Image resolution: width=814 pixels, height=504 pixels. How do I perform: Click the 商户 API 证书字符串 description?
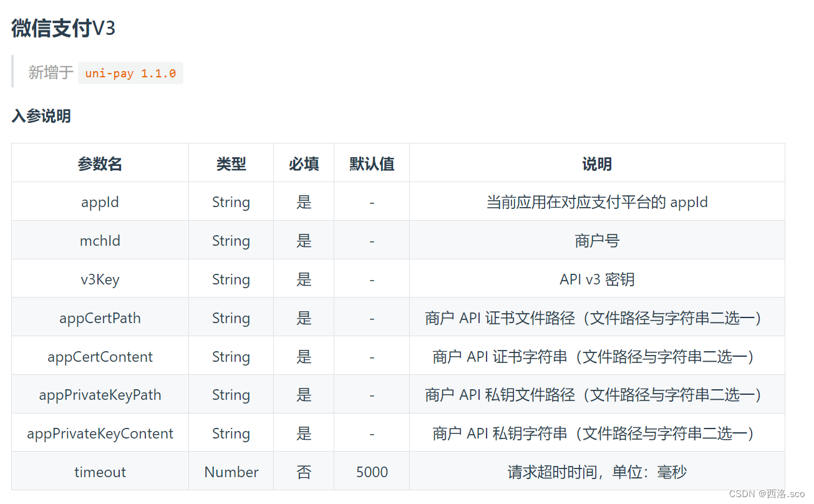coord(597,357)
